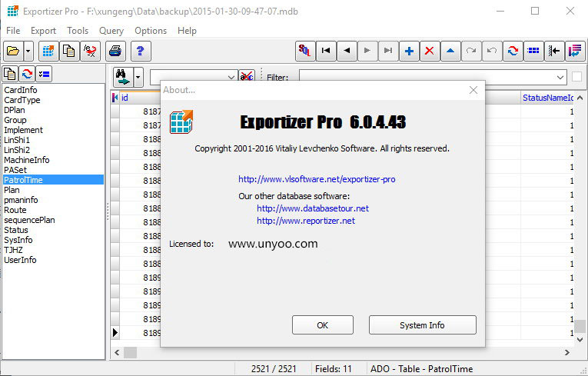Open the Tools menu
Viewport: 588px width, 376px height.
coord(78,31)
